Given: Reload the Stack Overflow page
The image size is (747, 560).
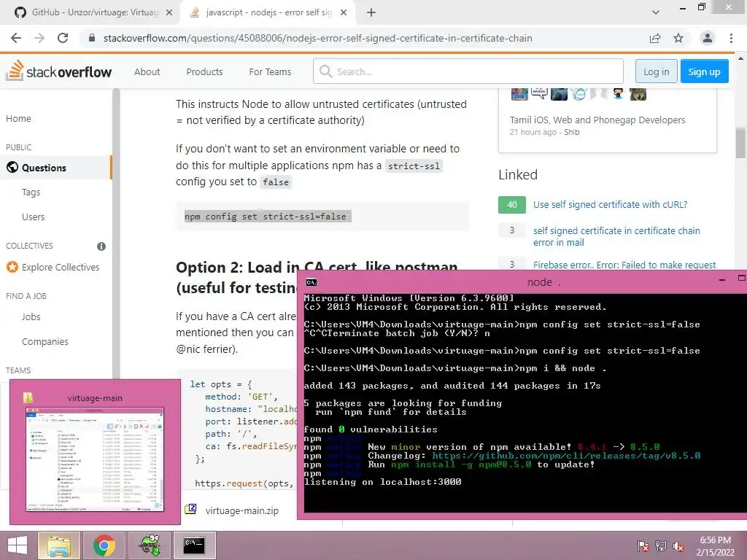Looking at the screenshot, I should (63, 38).
